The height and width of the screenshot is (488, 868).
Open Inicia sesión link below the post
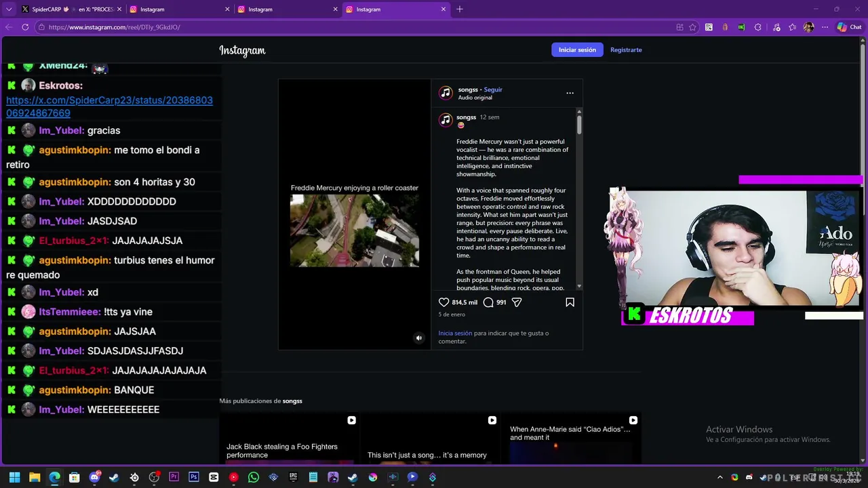tap(455, 333)
